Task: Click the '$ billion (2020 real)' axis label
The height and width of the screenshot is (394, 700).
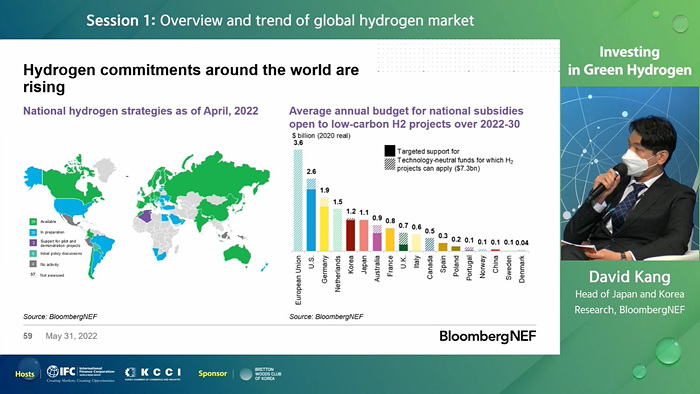Action: [321, 136]
